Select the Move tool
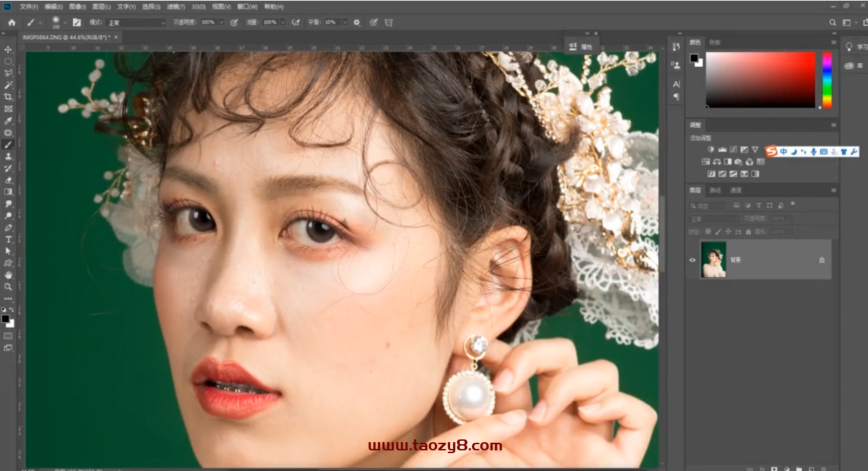 [8, 50]
